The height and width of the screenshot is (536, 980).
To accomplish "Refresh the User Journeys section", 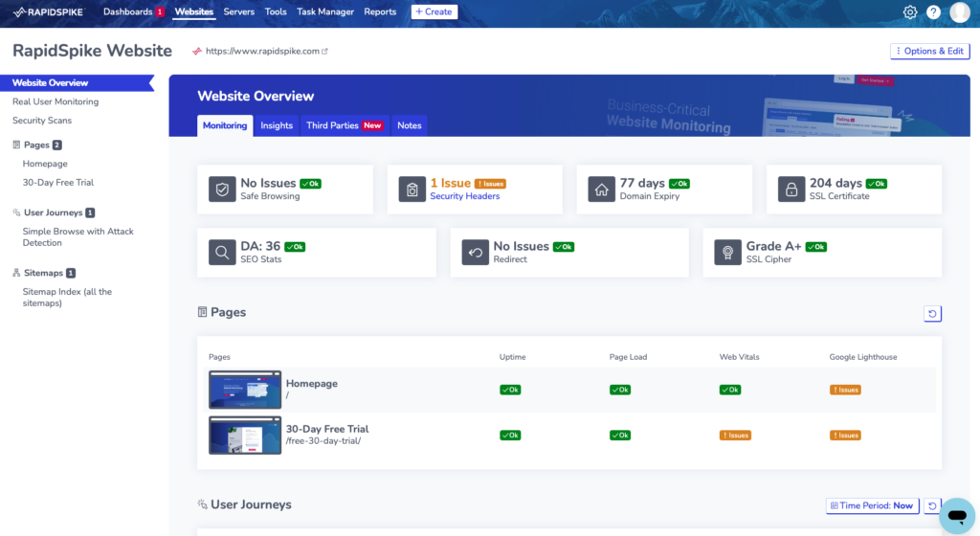I will (x=932, y=505).
